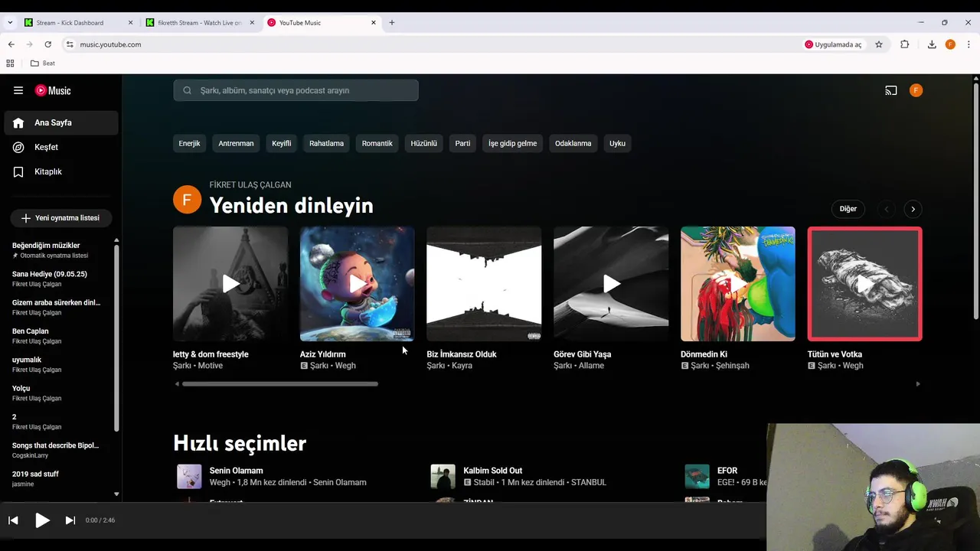980x551 pixels.
Task: Play Tütün ve Votka cover
Action: point(865,284)
